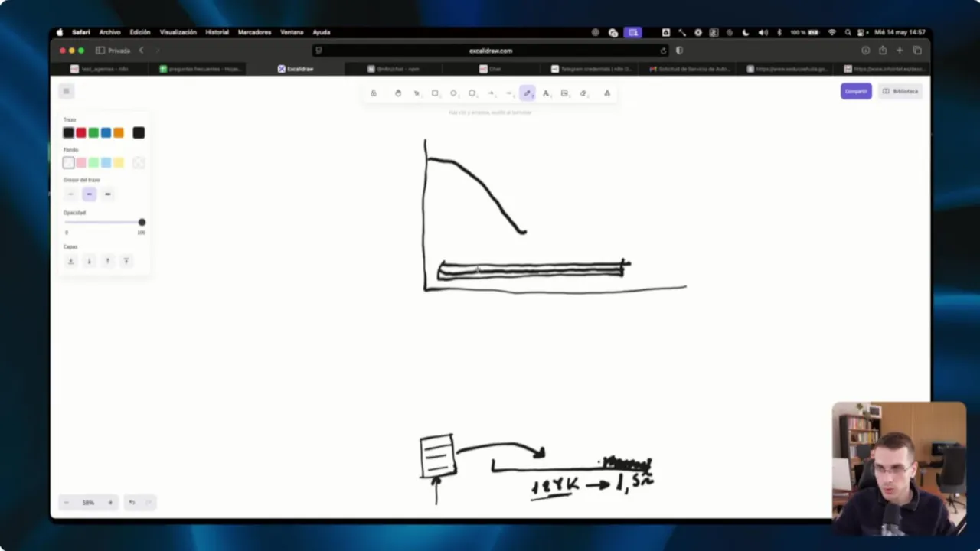This screenshot has width=980, height=551.
Task: Open the transparent background color picker
Action: 139,163
